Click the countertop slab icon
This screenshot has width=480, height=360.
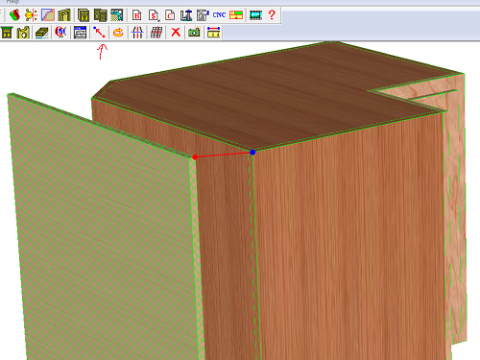pos(42,32)
